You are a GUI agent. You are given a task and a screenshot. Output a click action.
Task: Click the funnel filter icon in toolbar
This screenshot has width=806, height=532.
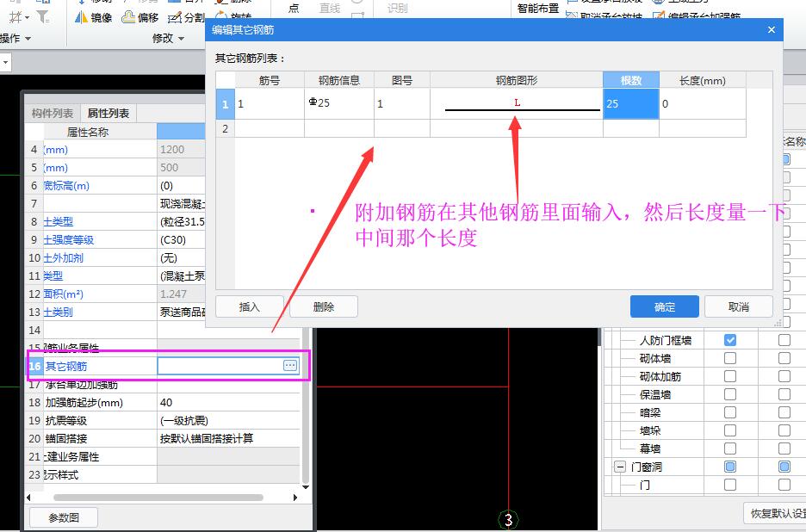(43, 17)
